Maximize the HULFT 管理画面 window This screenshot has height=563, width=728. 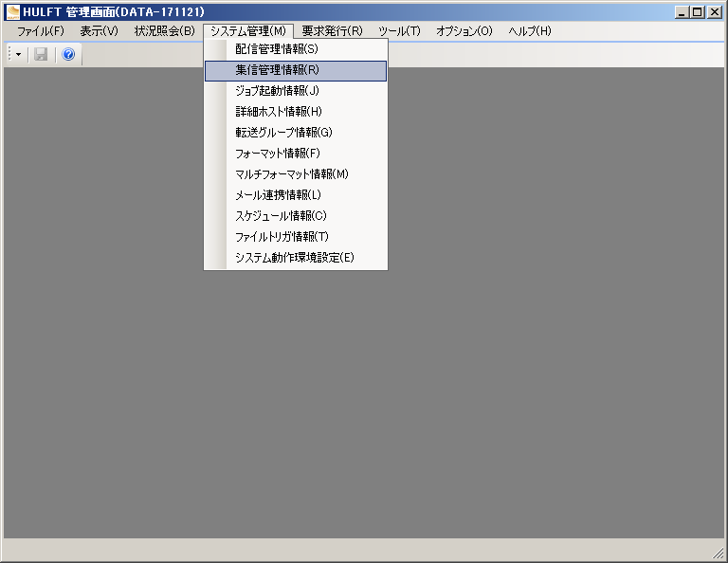pos(698,12)
